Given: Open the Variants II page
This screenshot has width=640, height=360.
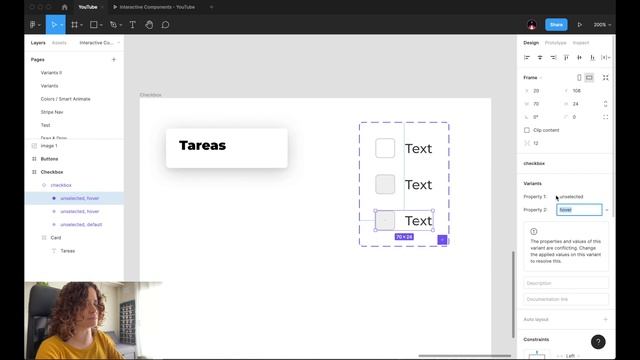Looking at the screenshot, I should (51, 73).
